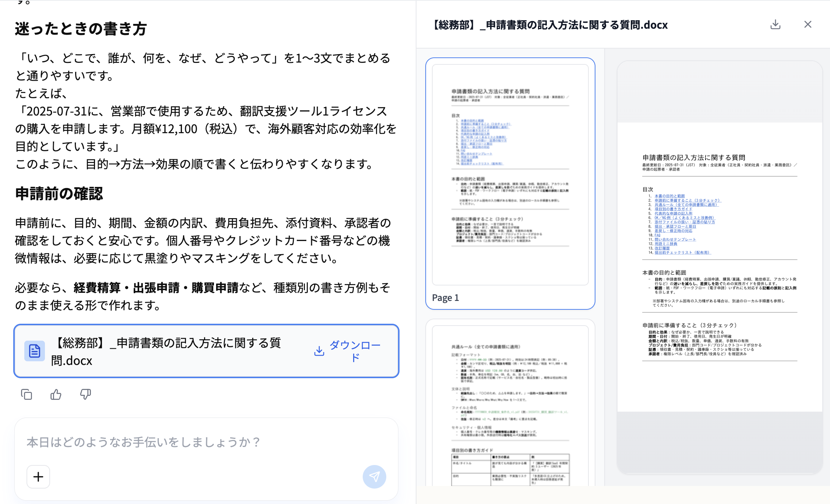The height and width of the screenshot is (504, 830).
Task: Give the response a thumbs down
Action: pyautogui.click(x=85, y=394)
